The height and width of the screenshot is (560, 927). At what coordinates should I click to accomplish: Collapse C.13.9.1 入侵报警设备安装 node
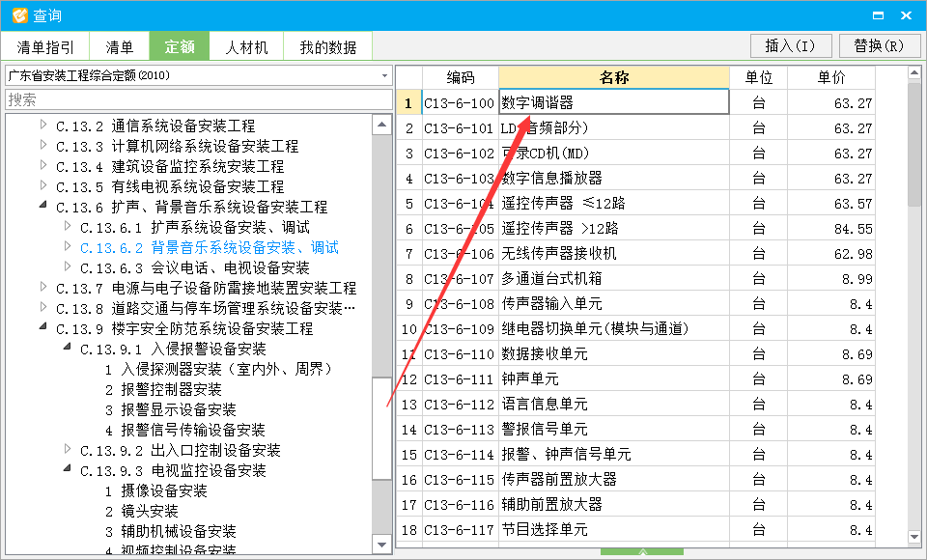[x=68, y=348]
